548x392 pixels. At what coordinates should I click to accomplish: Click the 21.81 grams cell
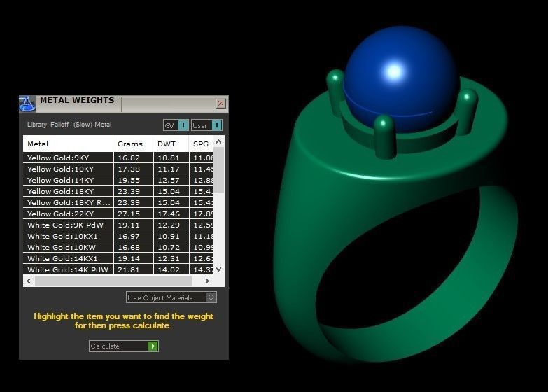[x=134, y=269]
